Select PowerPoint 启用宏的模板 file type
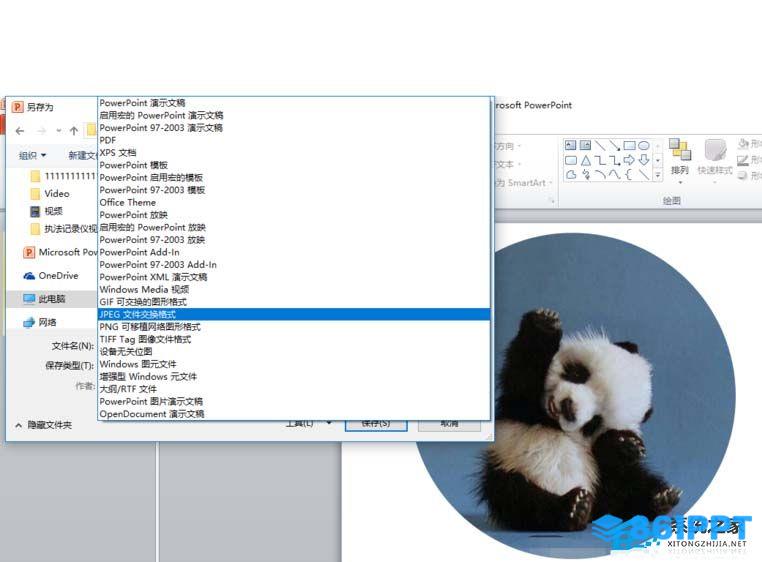762x562 pixels. point(294,177)
